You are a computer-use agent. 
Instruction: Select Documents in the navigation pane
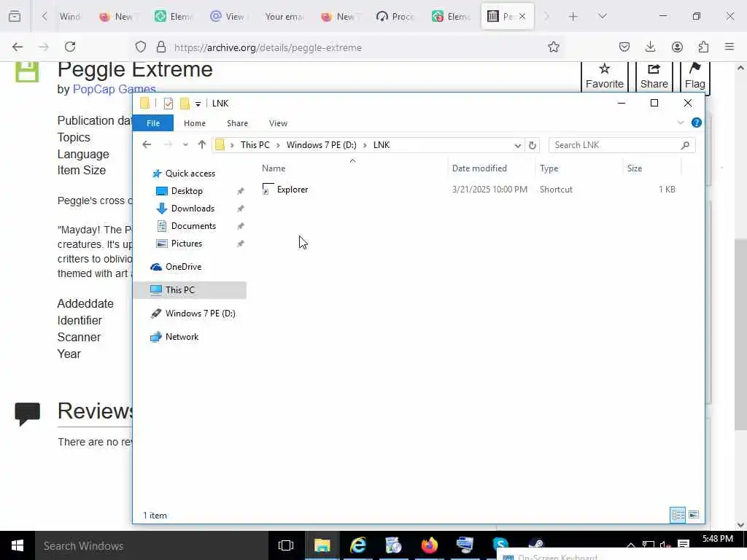(x=193, y=226)
